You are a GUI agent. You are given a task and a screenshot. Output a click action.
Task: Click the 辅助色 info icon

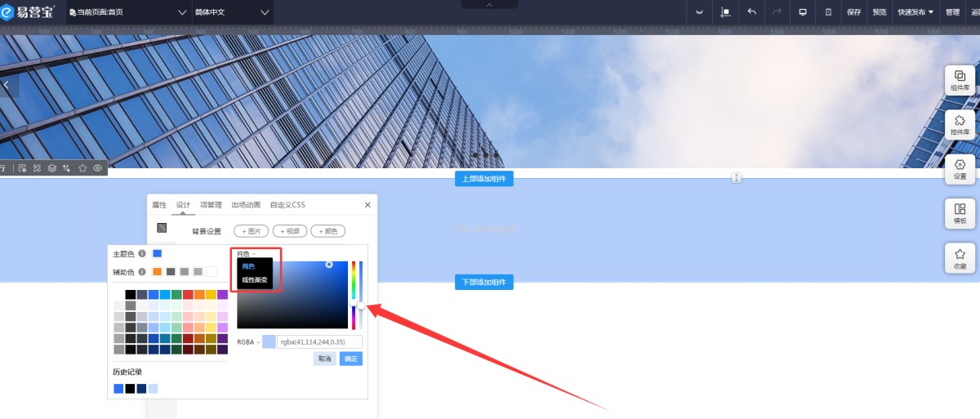[x=142, y=271]
